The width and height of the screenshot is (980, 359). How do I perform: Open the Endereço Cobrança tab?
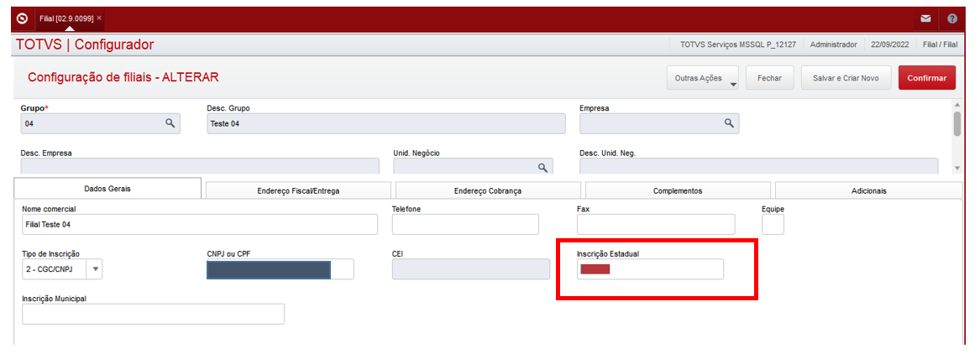pyautogui.click(x=488, y=190)
